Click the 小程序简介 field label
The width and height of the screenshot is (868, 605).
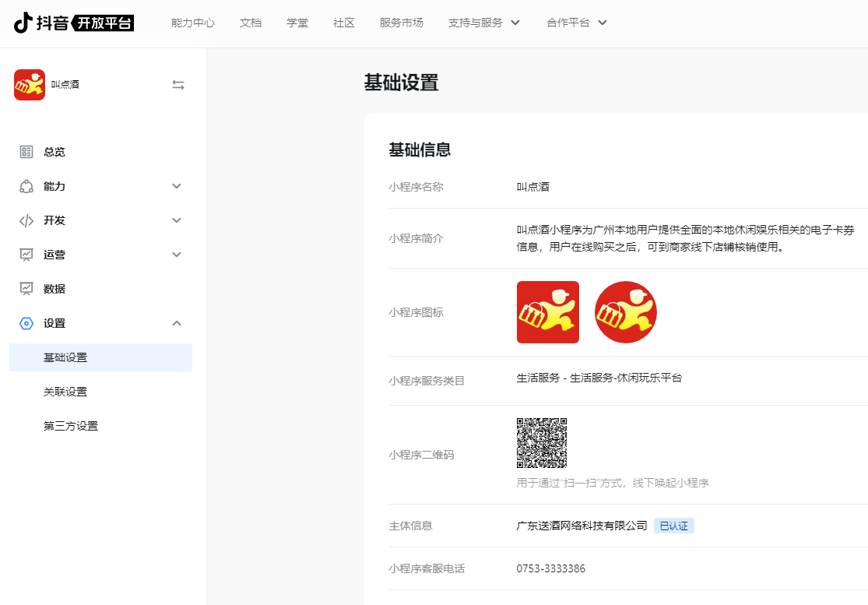click(416, 238)
